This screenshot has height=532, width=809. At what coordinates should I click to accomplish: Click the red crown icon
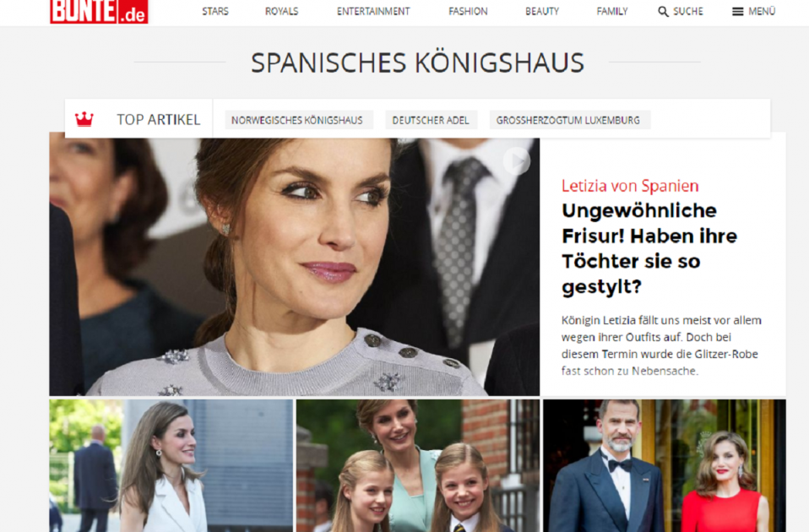pyautogui.click(x=84, y=119)
